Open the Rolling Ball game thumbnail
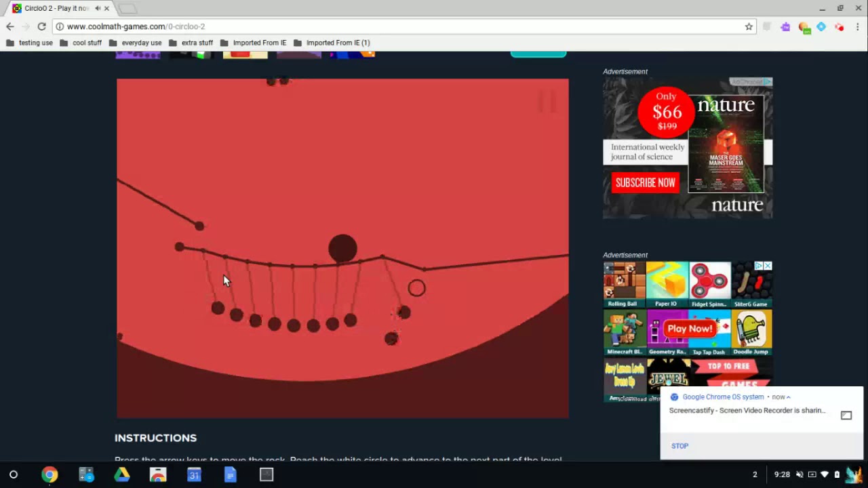Screen dimensions: 868x488 [624, 285]
